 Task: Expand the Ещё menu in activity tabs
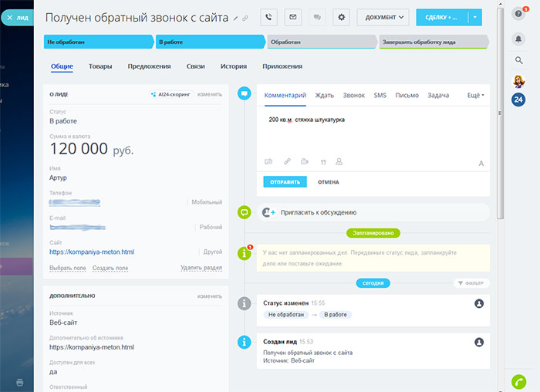(x=476, y=96)
